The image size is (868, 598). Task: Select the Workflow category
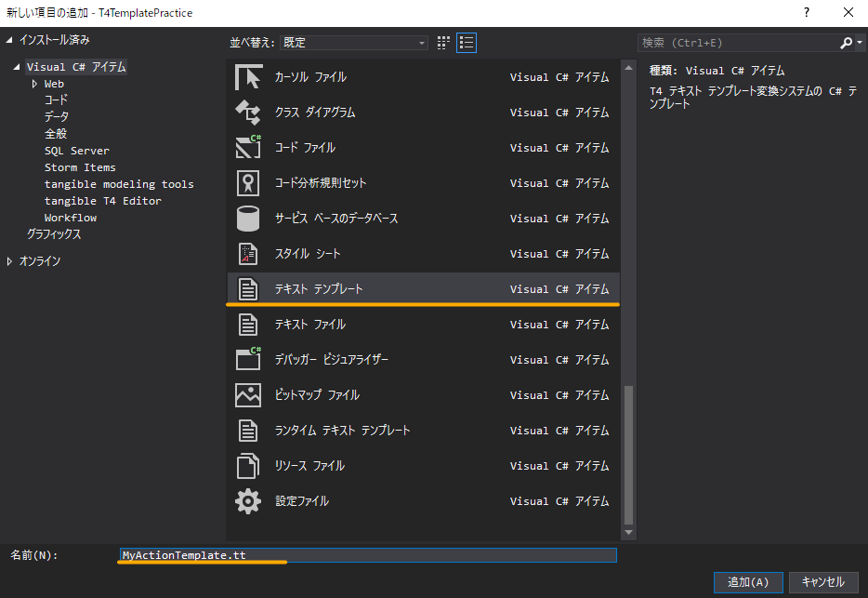[71, 218]
